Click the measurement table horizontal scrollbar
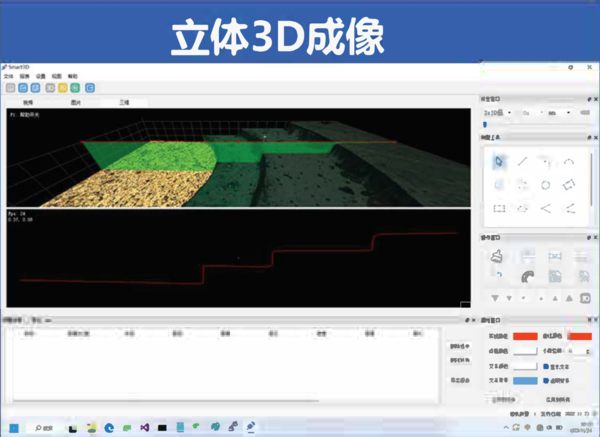 point(166,401)
